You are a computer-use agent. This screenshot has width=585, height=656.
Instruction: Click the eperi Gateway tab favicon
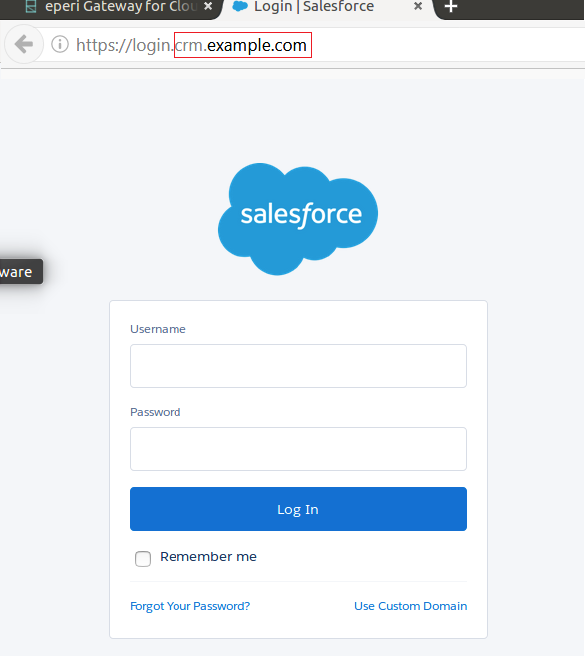click(x=31, y=6)
